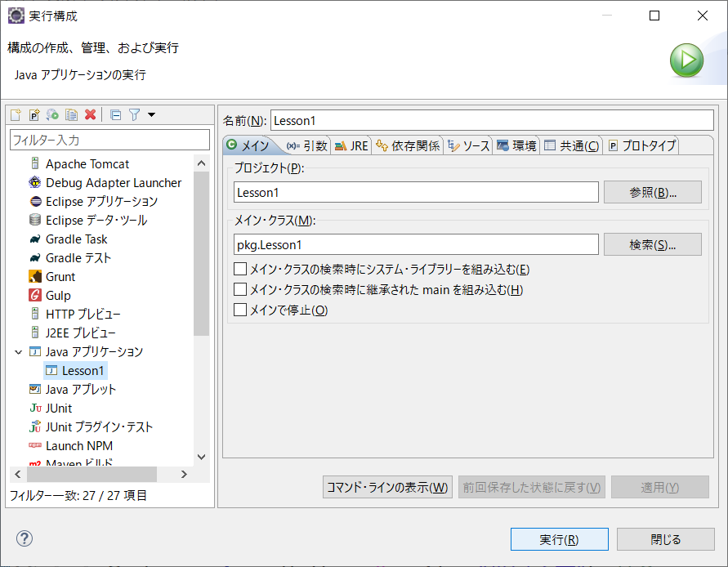This screenshot has height=567, width=728.
Task: Enable including inherited main when searching
Action: pos(240,289)
